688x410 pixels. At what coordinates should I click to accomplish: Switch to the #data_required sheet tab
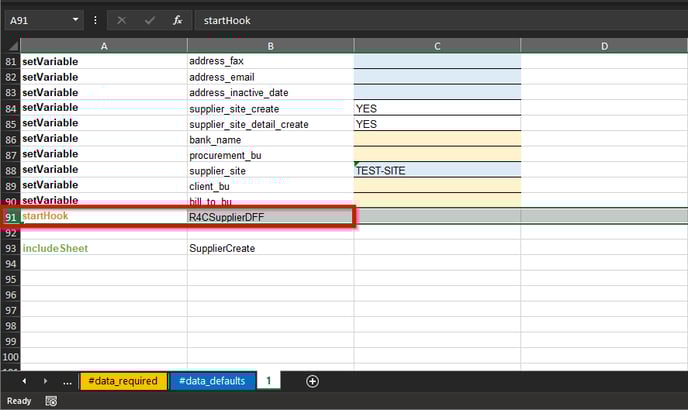[x=123, y=381]
